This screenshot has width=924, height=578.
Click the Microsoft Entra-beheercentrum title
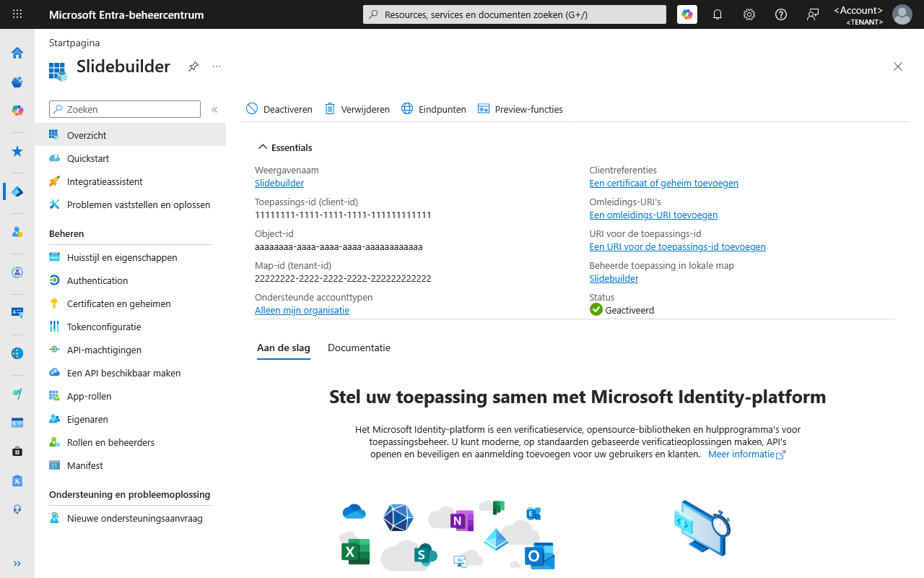tap(126, 14)
